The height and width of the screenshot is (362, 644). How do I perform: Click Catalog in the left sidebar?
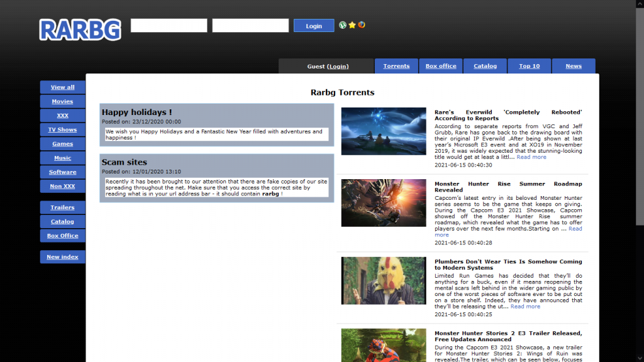(63, 222)
